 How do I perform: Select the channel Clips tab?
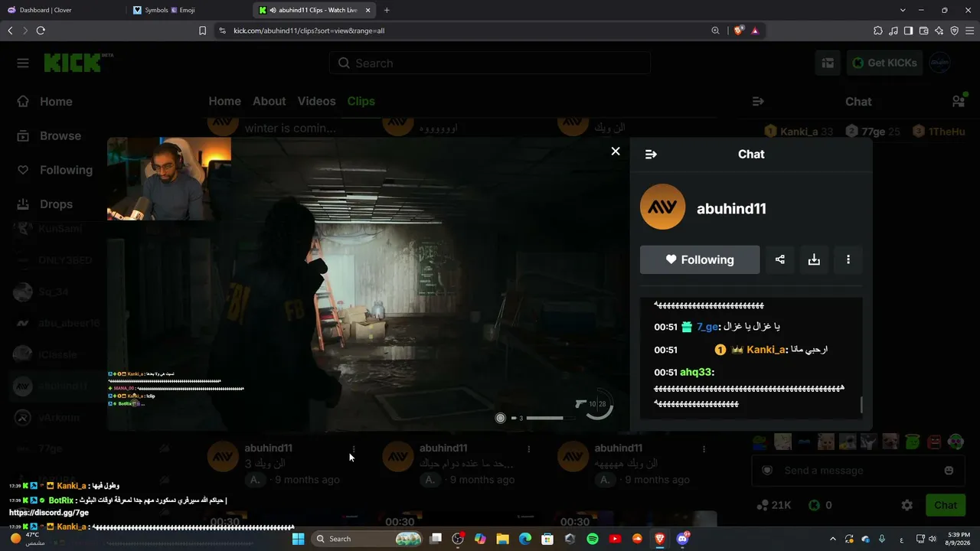click(361, 101)
